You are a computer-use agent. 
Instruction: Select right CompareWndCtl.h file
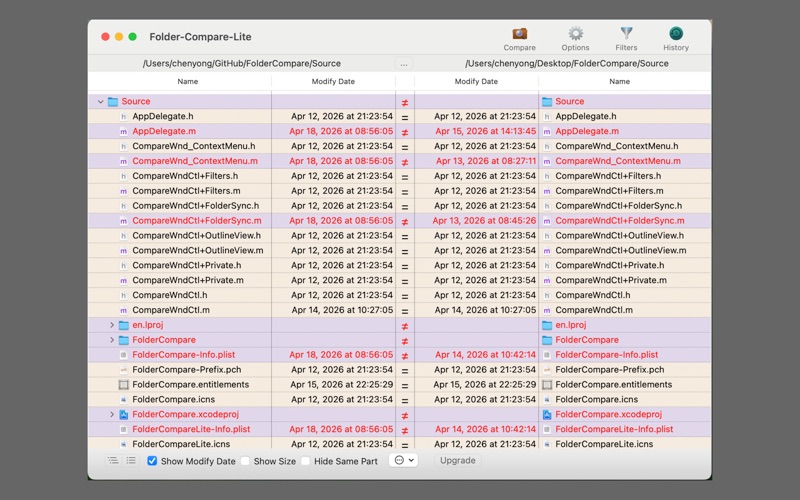[x=593, y=295]
